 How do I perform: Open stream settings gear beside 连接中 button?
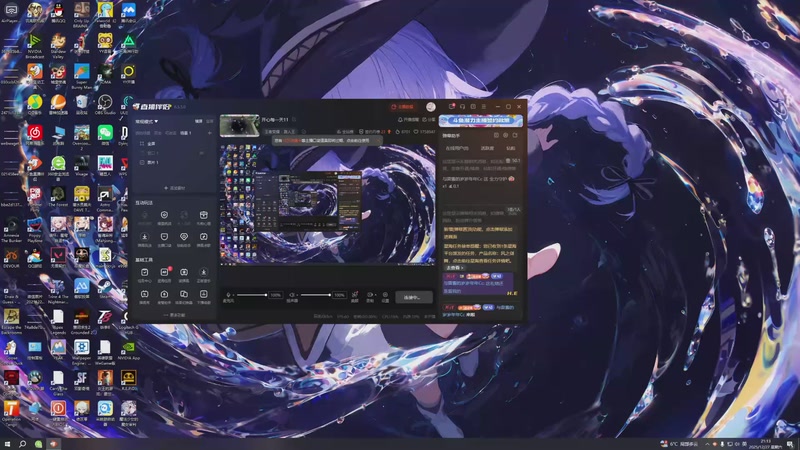(x=385, y=296)
